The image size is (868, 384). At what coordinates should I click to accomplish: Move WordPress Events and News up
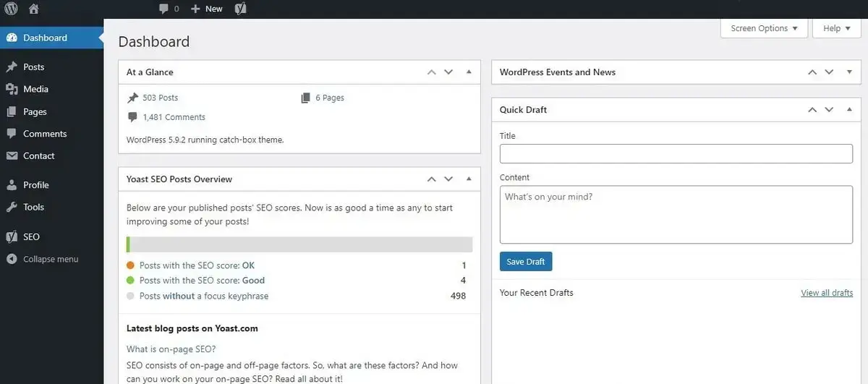812,72
